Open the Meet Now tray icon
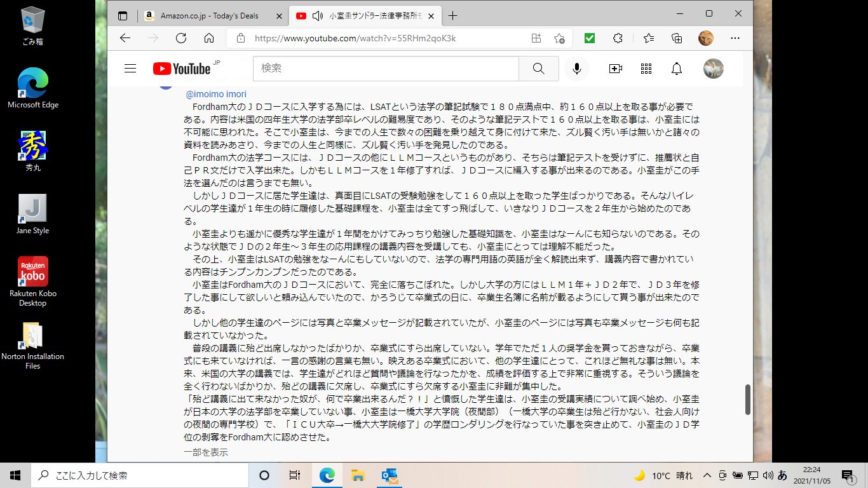Screen dimensions: 868x488 tap(723, 475)
